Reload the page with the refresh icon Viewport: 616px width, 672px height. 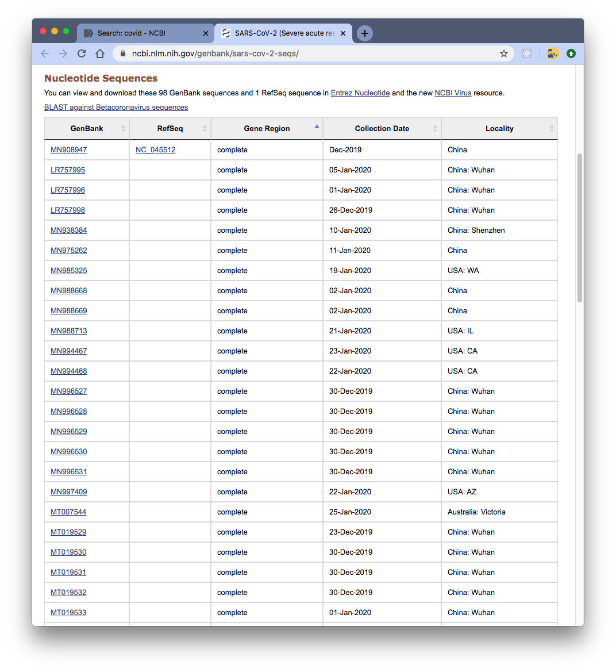click(82, 53)
